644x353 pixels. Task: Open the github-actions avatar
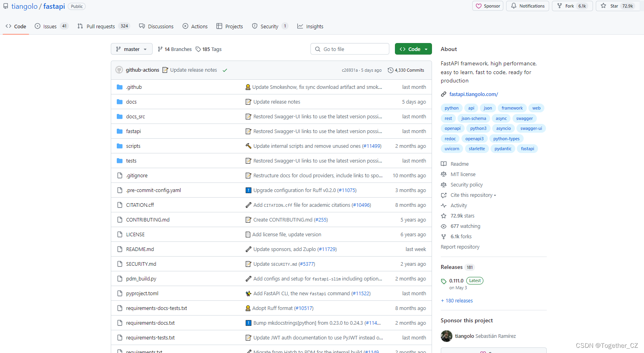pyautogui.click(x=119, y=70)
